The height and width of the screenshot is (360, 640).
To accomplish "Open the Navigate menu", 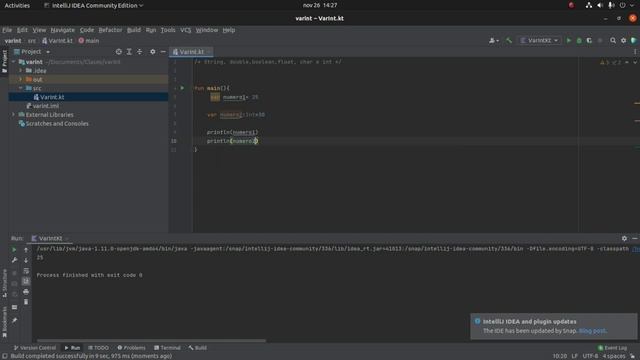I will click(x=62, y=30).
